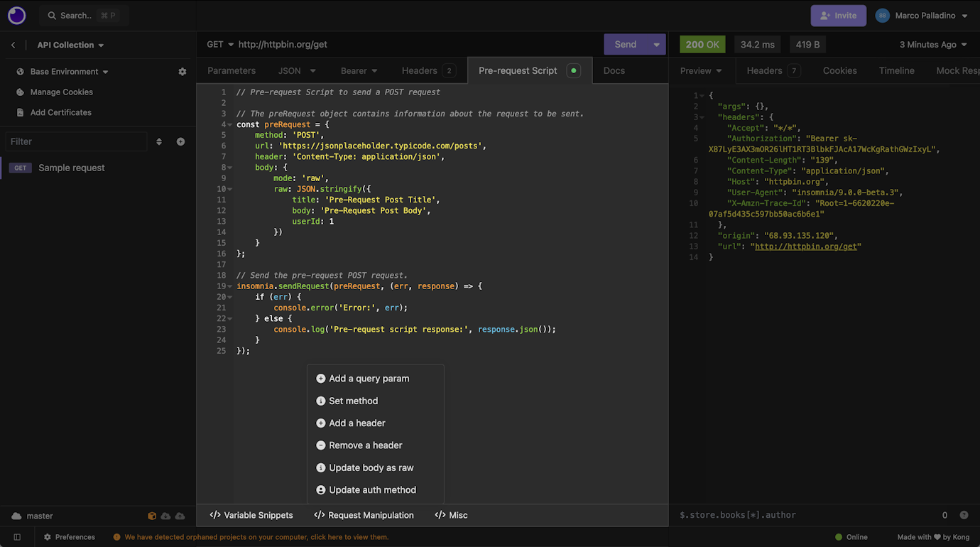Click the magnifier icon in the search bar

(x=50, y=15)
